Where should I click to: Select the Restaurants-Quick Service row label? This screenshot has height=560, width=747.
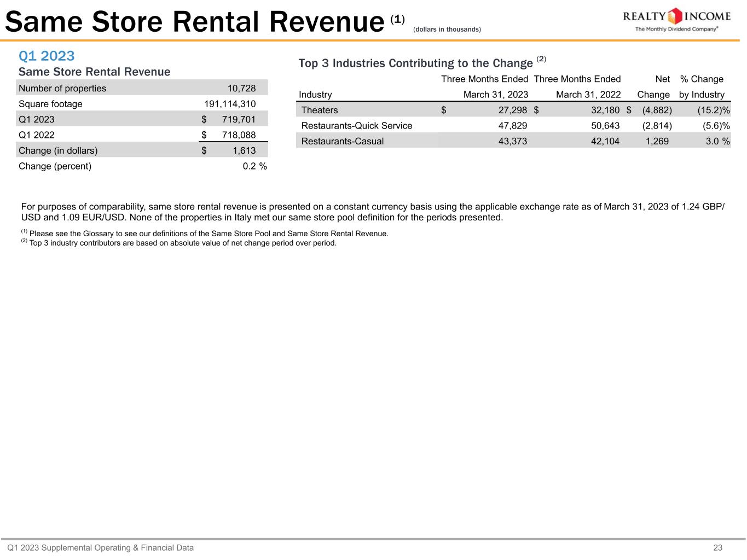click(357, 126)
